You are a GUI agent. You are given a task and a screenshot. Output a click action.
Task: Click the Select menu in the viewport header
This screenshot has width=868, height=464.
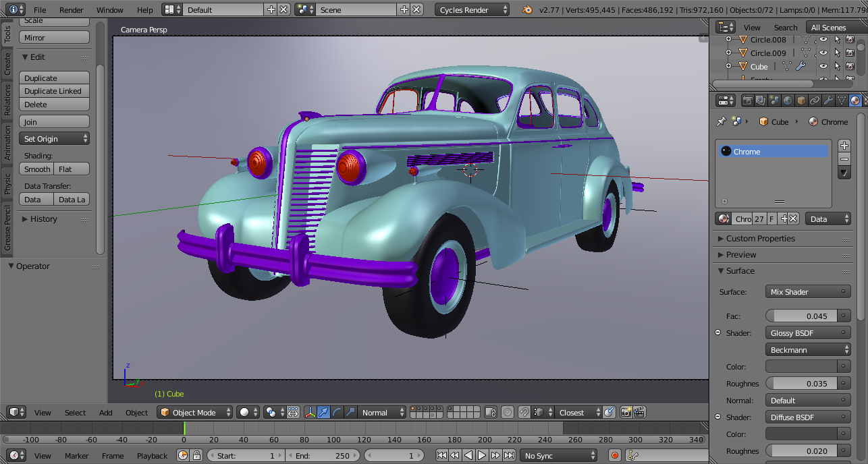coord(74,412)
